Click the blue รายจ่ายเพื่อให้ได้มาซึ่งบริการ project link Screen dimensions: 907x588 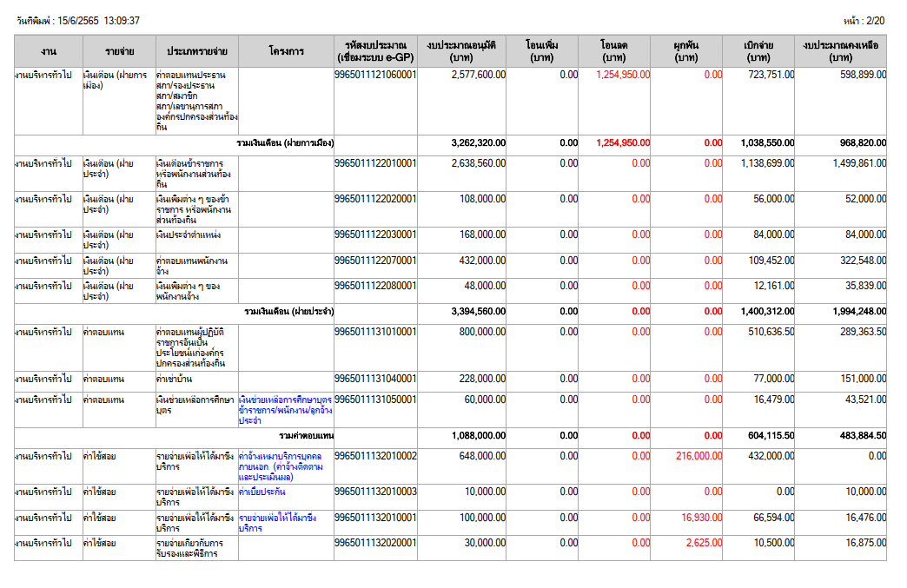[x=277, y=522]
